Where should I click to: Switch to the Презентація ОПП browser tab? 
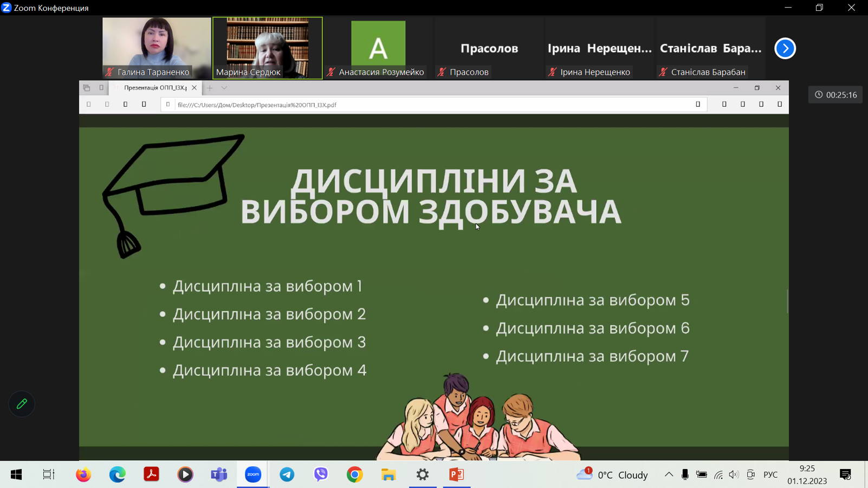coord(154,88)
